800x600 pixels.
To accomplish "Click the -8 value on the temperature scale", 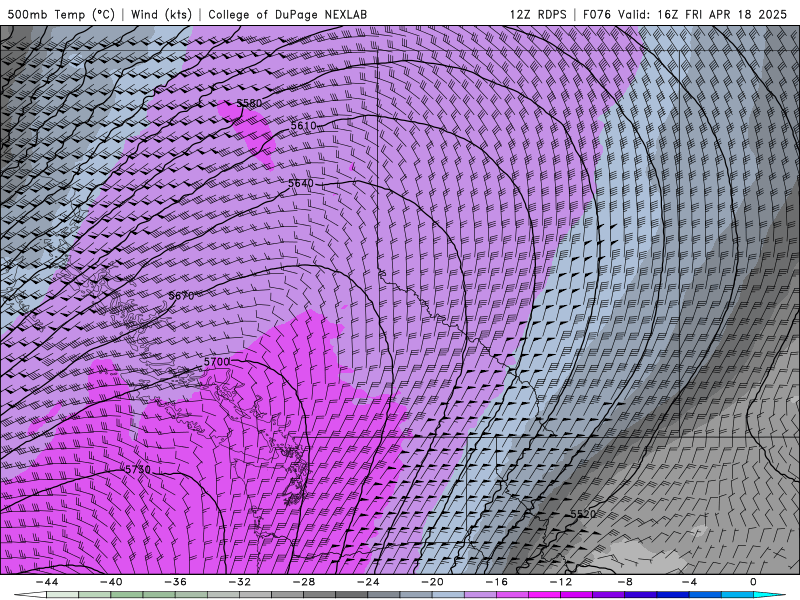I will click(626, 582).
